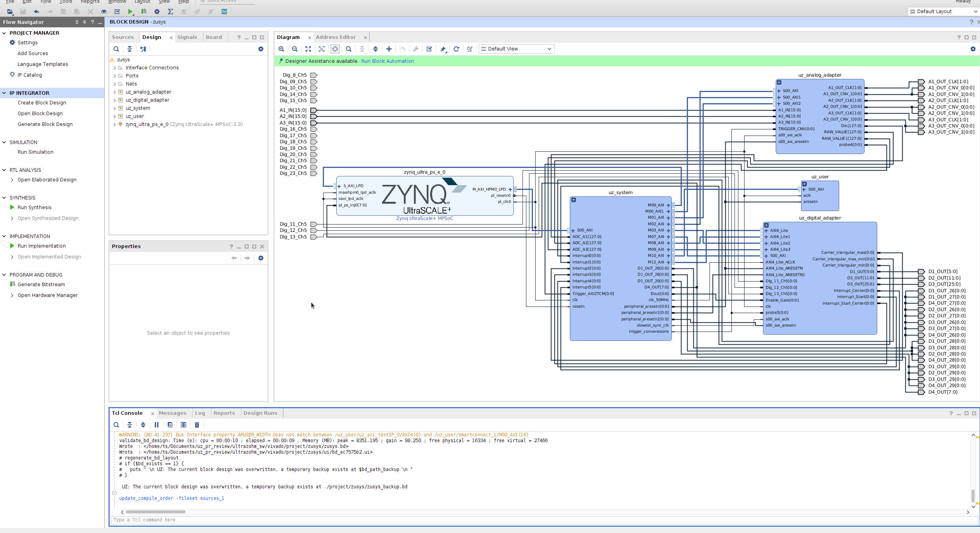Select the Zoom In tool in the diagram toolbar
This screenshot has height=533, width=980.
(x=281, y=49)
